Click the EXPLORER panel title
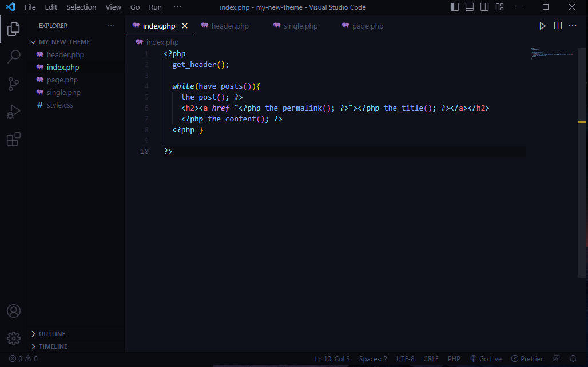This screenshot has width=588, height=367. (x=53, y=26)
